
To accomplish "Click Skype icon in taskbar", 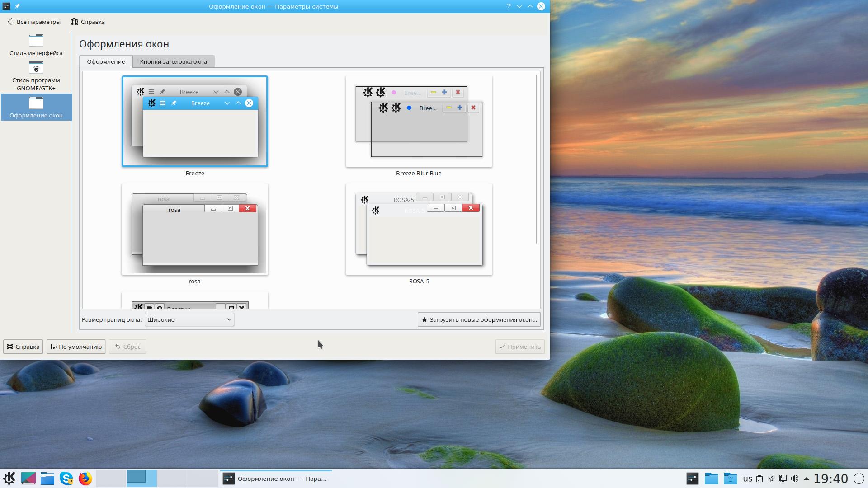I will [x=66, y=479].
